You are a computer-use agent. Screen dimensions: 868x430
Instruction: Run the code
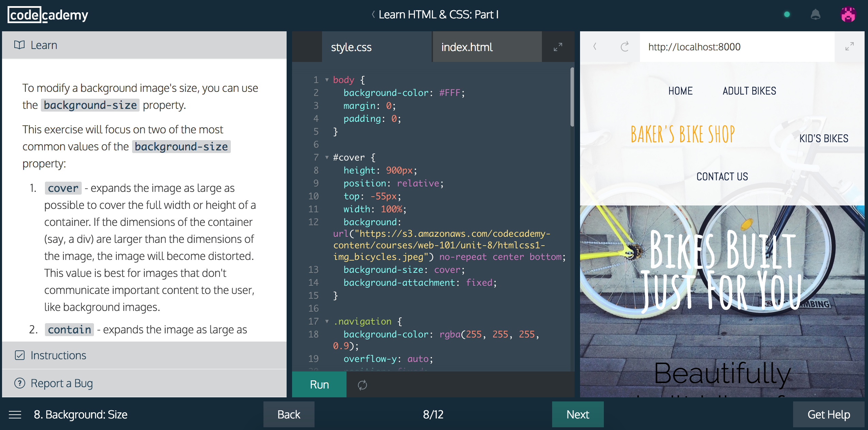point(319,384)
